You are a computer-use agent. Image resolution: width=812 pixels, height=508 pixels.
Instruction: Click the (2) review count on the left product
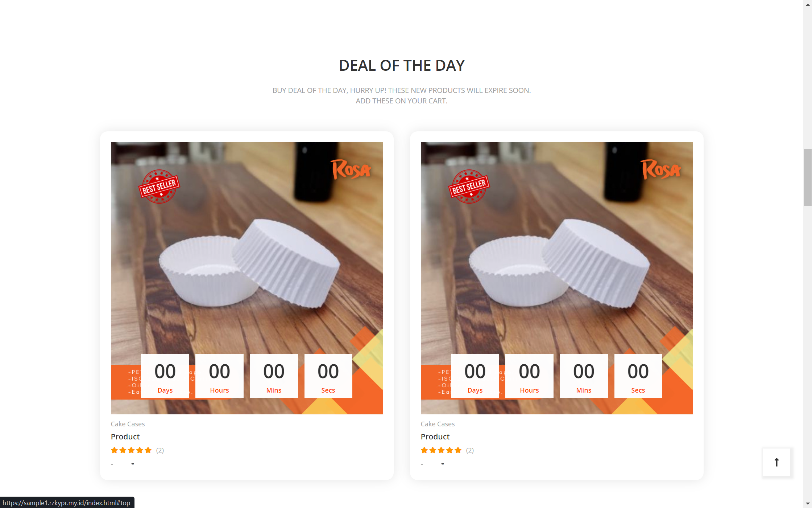tap(160, 450)
